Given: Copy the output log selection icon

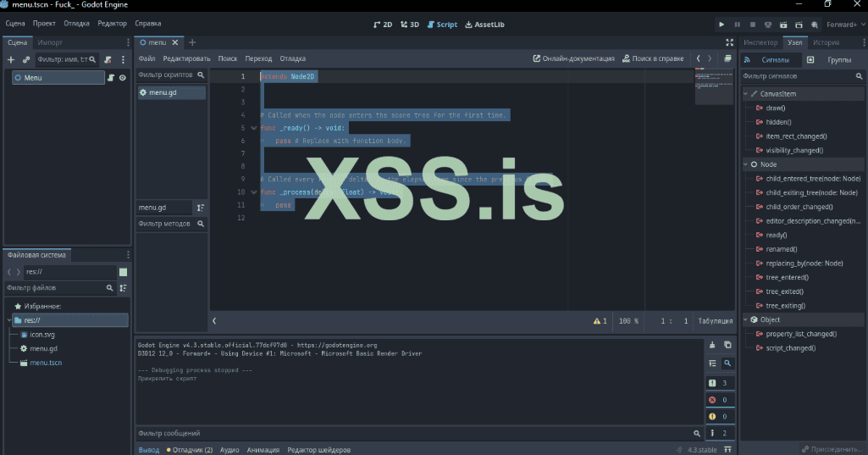Looking at the screenshot, I should [x=727, y=345].
